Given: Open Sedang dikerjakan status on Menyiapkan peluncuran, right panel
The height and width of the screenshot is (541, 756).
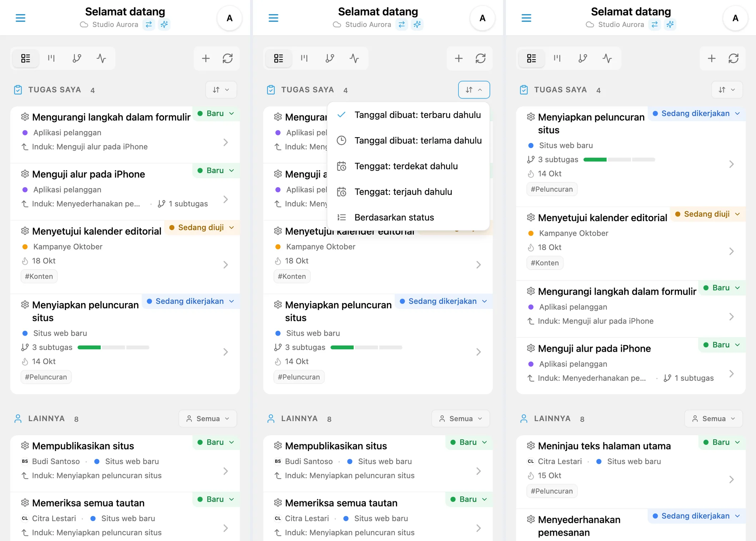Looking at the screenshot, I should click(697, 114).
